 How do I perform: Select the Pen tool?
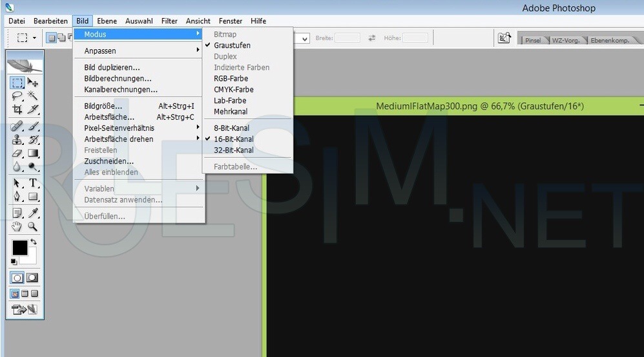[17, 196]
